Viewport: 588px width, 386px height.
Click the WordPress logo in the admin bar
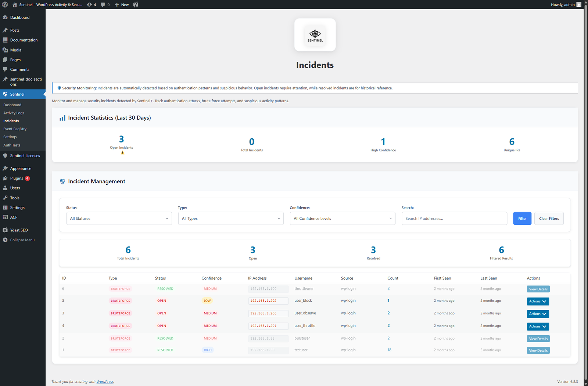pos(5,4)
